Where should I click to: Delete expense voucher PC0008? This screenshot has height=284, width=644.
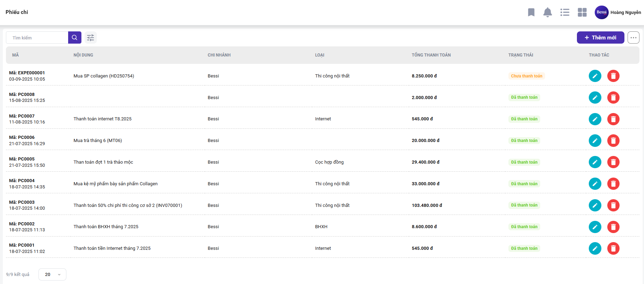click(613, 98)
